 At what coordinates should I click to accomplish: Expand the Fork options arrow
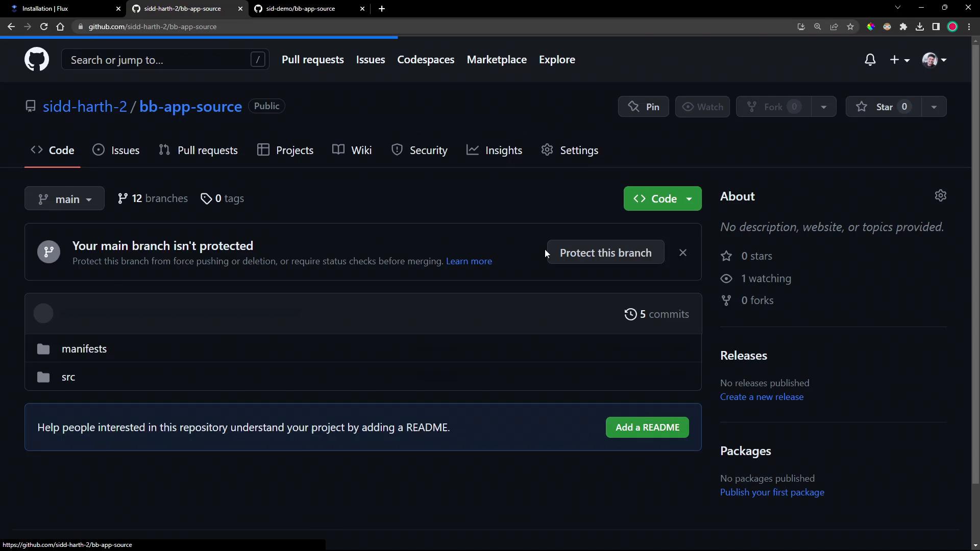[x=823, y=107]
